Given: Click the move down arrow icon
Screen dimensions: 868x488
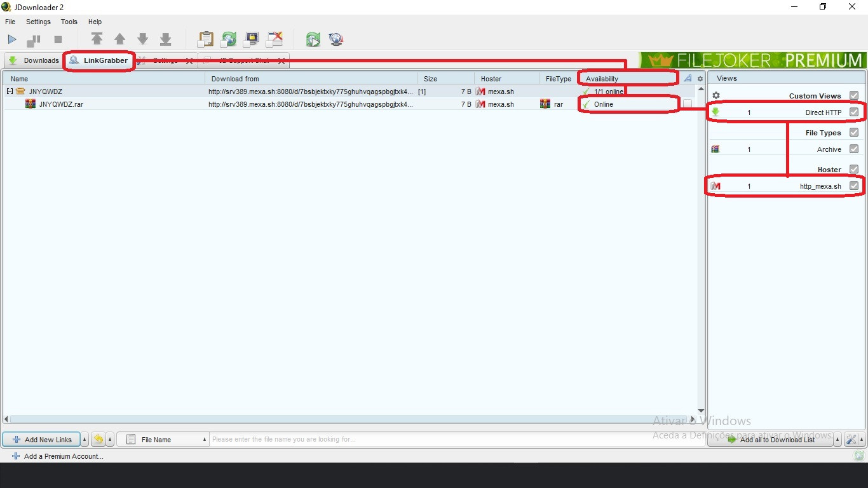Looking at the screenshot, I should pyautogui.click(x=143, y=39).
